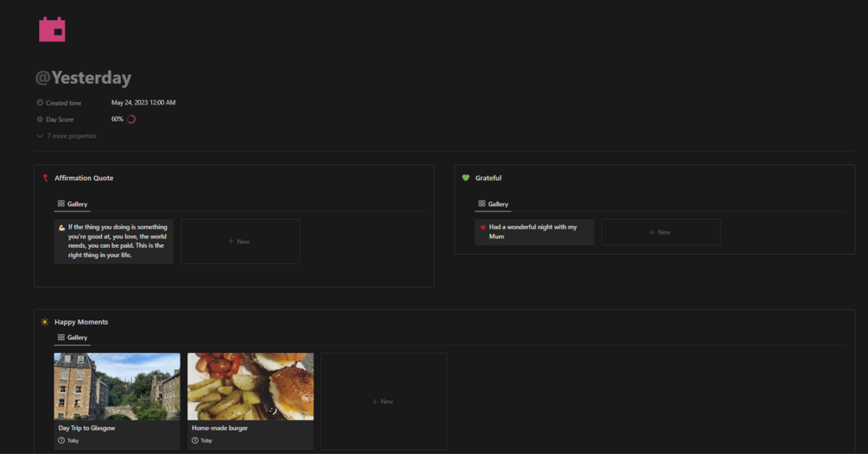Click the green heart icon beside Grateful
This screenshot has height=454, width=868.
pos(466,178)
